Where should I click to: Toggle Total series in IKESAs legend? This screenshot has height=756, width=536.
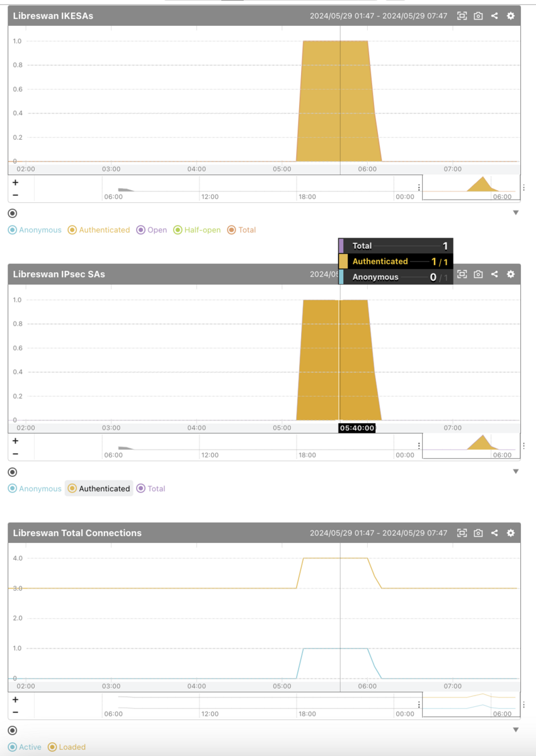coord(242,230)
